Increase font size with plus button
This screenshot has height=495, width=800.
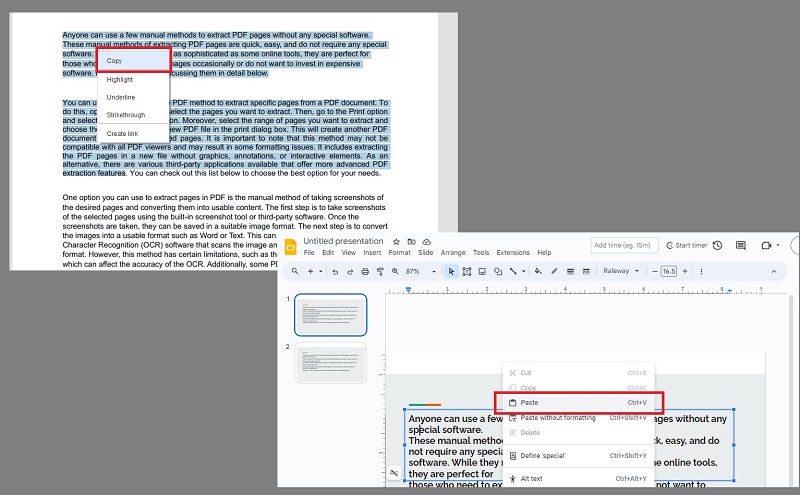click(x=685, y=271)
